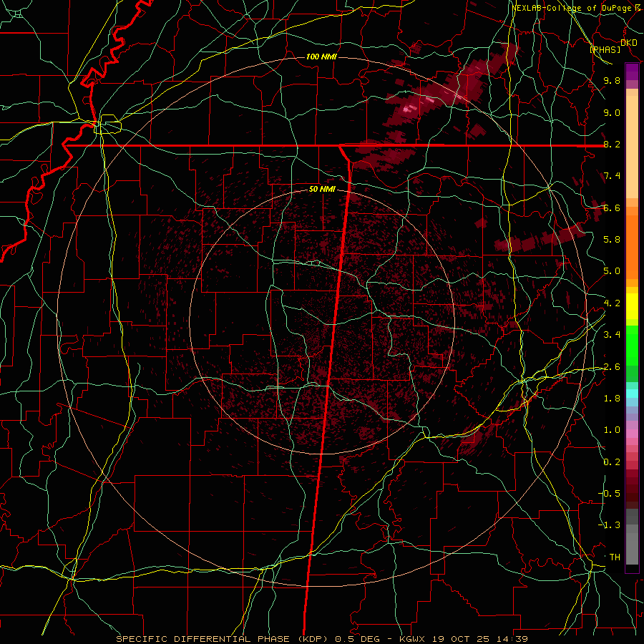This screenshot has width=644, height=644.
Task: Click the 3.4 scale label
Action: coord(612,335)
